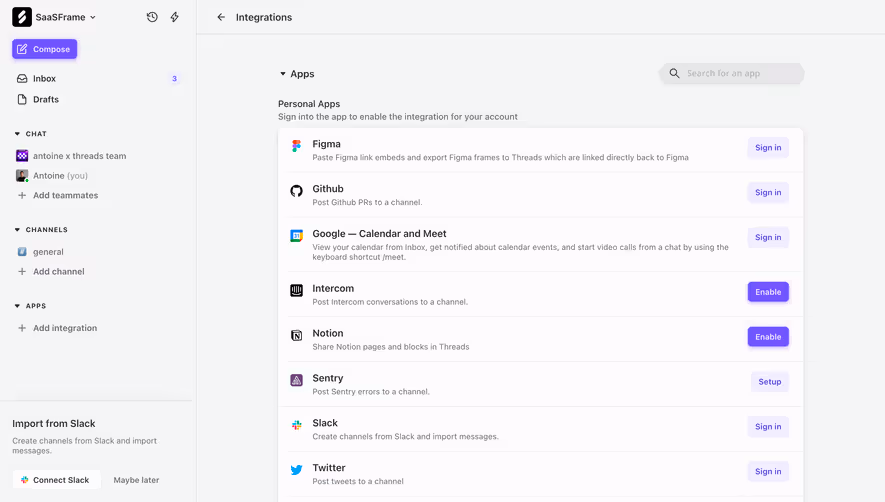The width and height of the screenshot is (885, 502).
Task: Click the Google Calendar icon
Action: tap(296, 235)
